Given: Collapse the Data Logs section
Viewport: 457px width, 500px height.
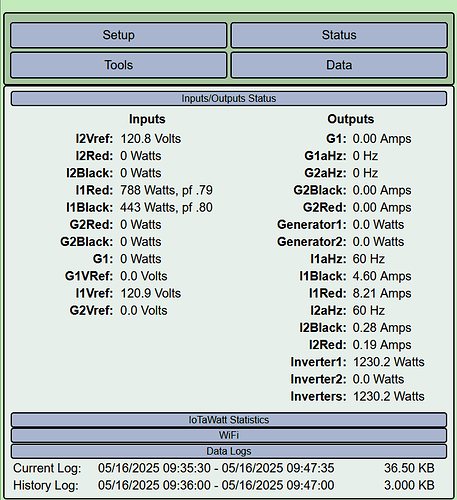Looking at the screenshot, I should [229, 451].
